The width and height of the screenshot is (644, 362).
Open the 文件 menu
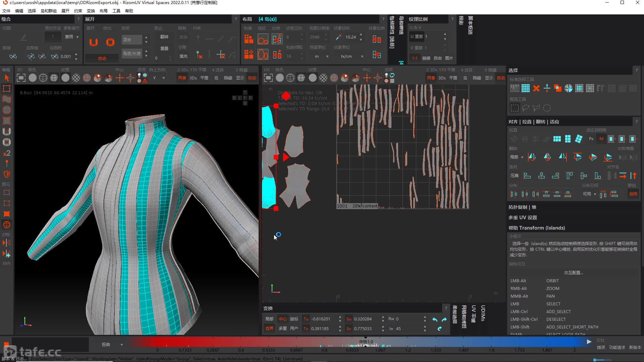[x=6, y=11]
